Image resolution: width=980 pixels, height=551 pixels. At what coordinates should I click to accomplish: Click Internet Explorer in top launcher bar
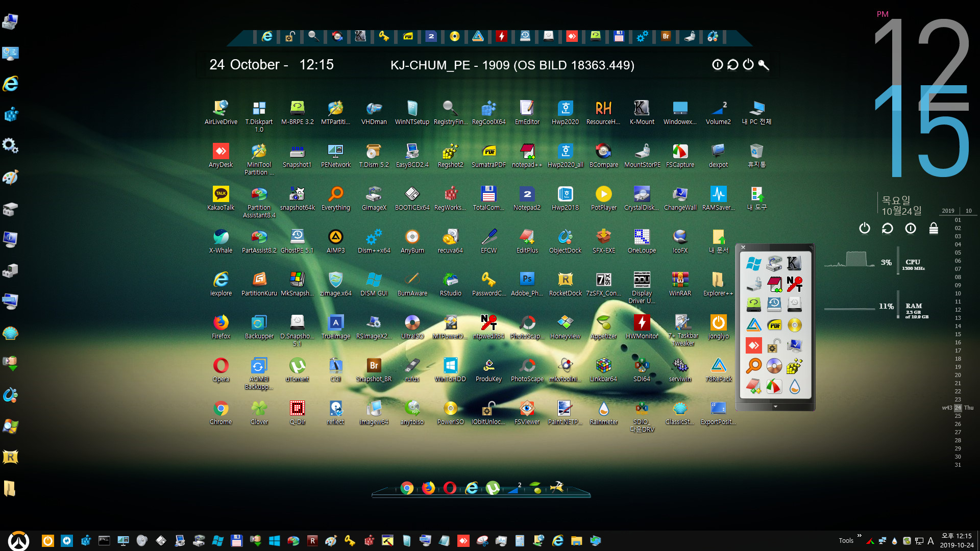pyautogui.click(x=266, y=36)
